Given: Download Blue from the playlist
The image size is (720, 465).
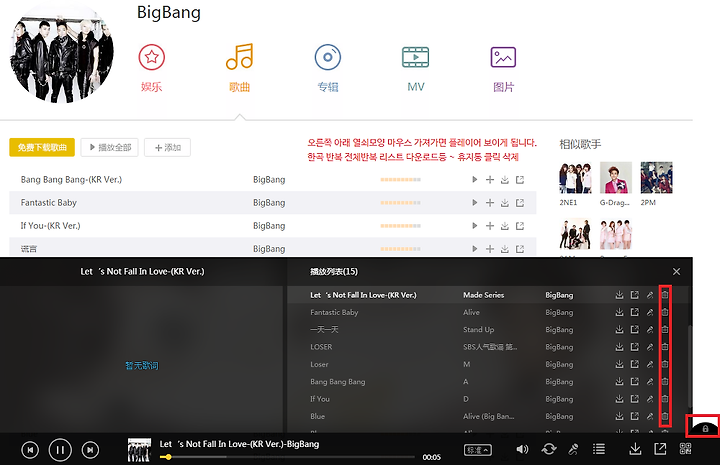Looking at the screenshot, I should point(619,416).
